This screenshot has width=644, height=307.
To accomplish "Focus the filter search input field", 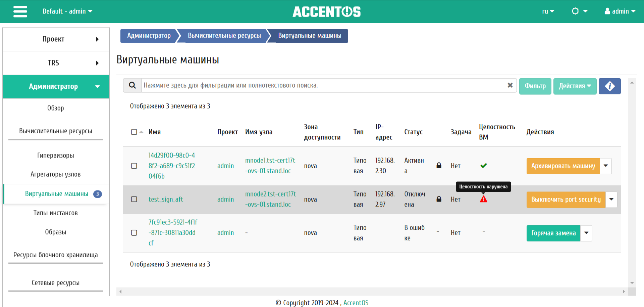I will [x=324, y=85].
